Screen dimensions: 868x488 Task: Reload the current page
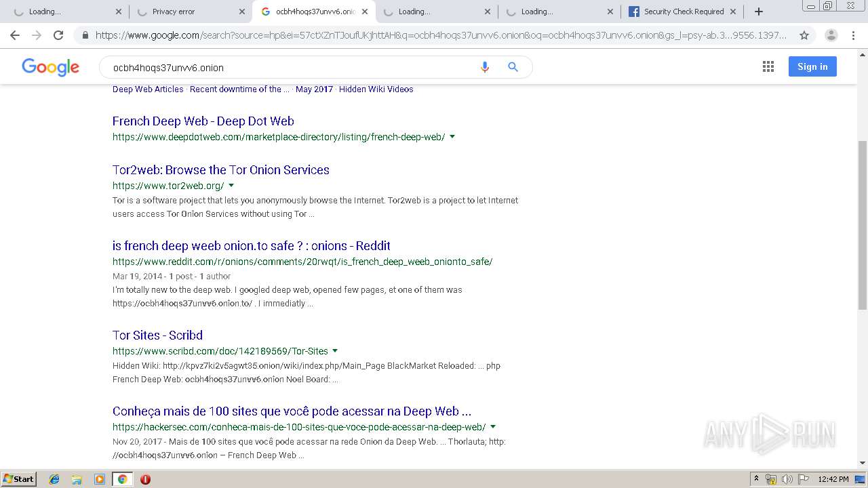58,35
